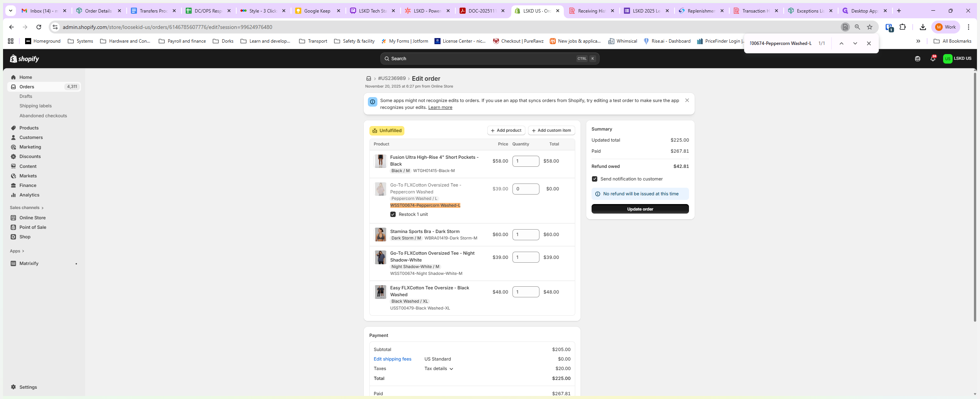
Task: Open the notifications bell icon
Action: [x=932, y=59]
